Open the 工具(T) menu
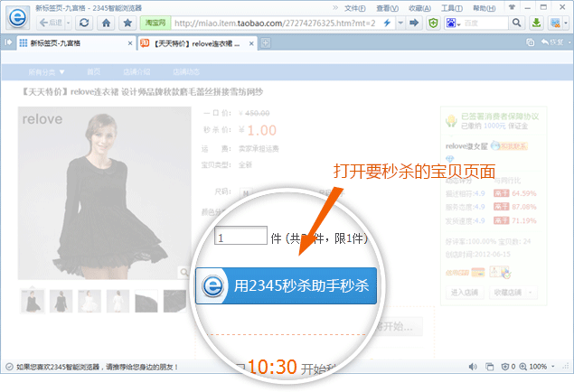Screen dimensions: 574x392 click(451, 8)
